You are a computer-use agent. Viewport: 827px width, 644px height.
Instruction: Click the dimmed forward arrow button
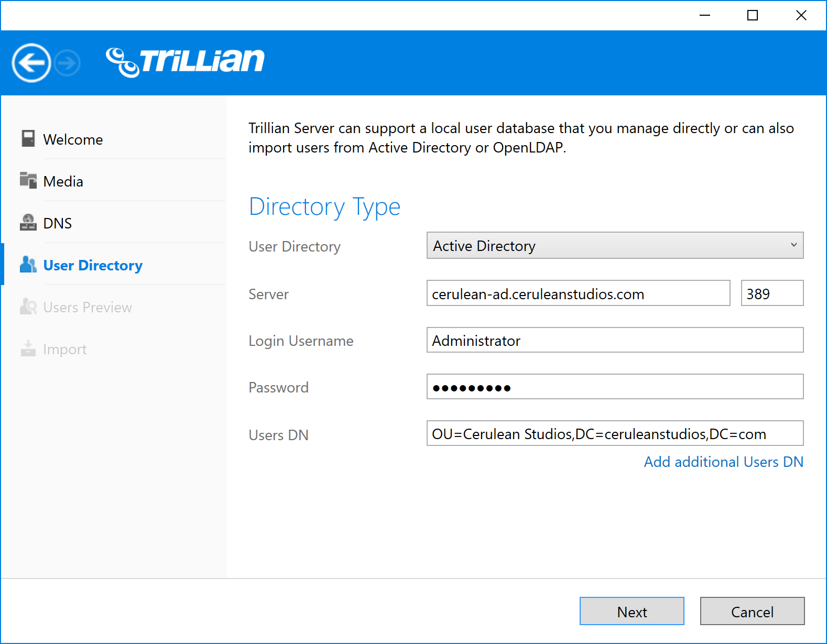pos(68,63)
